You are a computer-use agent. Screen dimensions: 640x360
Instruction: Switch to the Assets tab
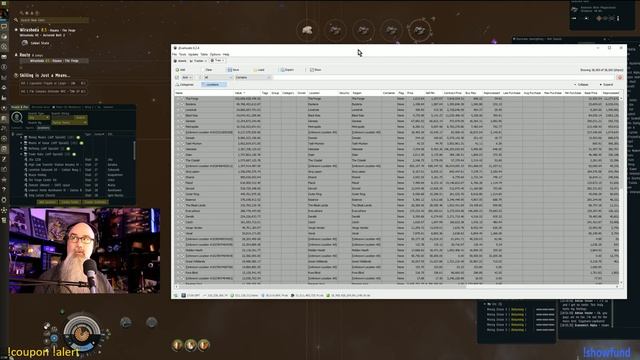(180, 61)
